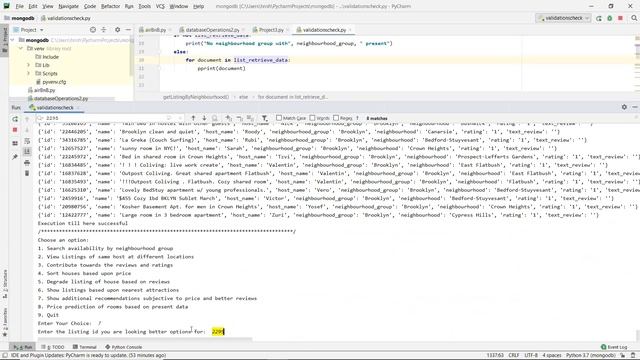Image resolution: width=640 pixels, height=360 pixels.
Task: Toggle tool window quick-access icon in status bar
Action: point(5,356)
